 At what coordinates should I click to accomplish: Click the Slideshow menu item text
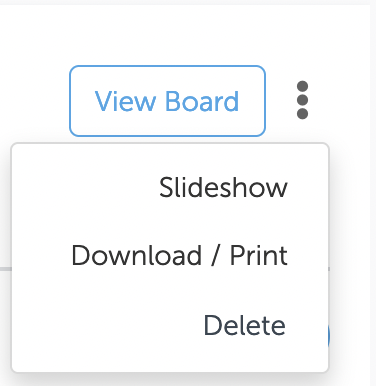point(223,188)
